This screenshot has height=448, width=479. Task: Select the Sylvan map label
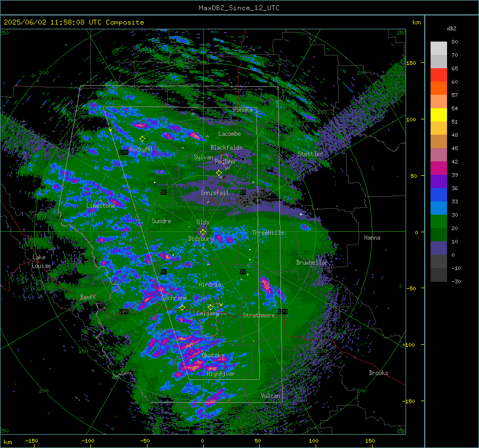pos(203,157)
